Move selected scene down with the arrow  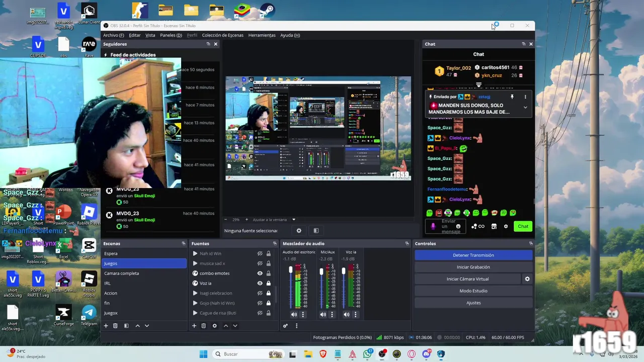[x=147, y=326]
